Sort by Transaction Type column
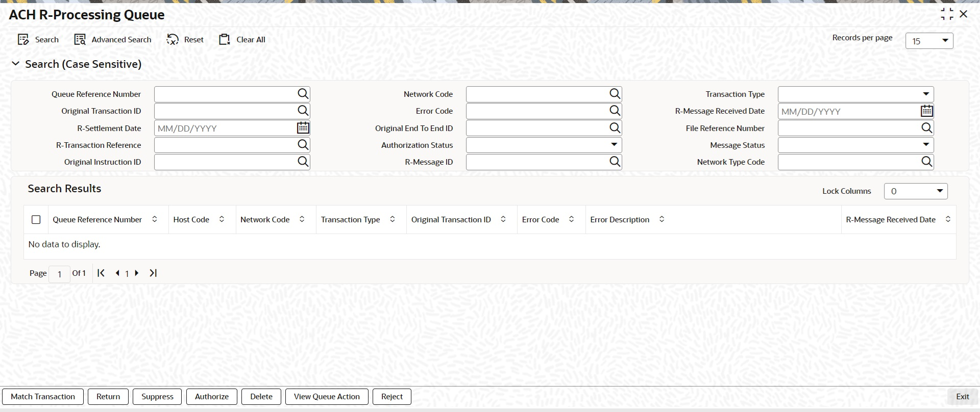Viewport: 980px width, 412px height. click(x=392, y=219)
